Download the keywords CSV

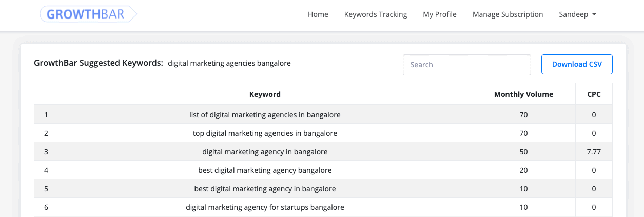(577, 64)
